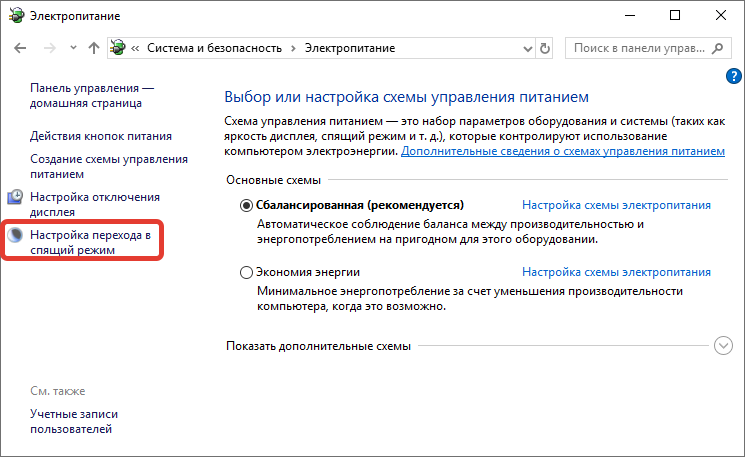Refresh the Электропитание page
Viewport: 745px width, 457px height.
pyautogui.click(x=544, y=48)
